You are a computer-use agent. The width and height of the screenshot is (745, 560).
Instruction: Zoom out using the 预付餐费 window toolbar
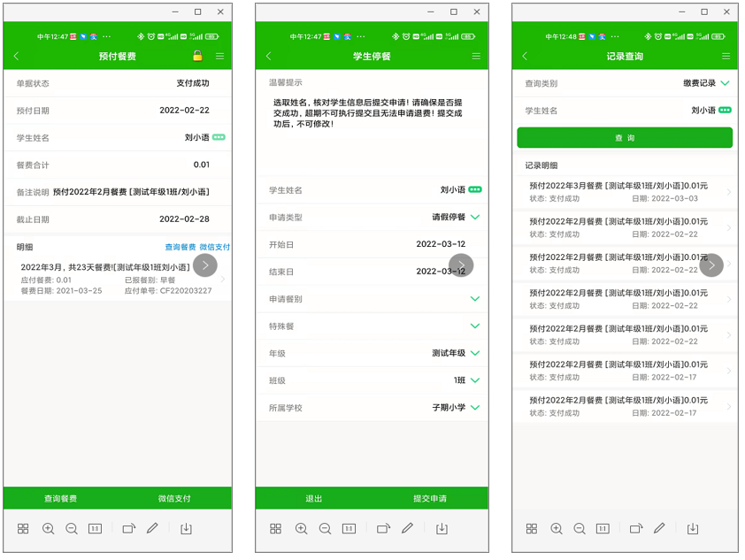72,529
